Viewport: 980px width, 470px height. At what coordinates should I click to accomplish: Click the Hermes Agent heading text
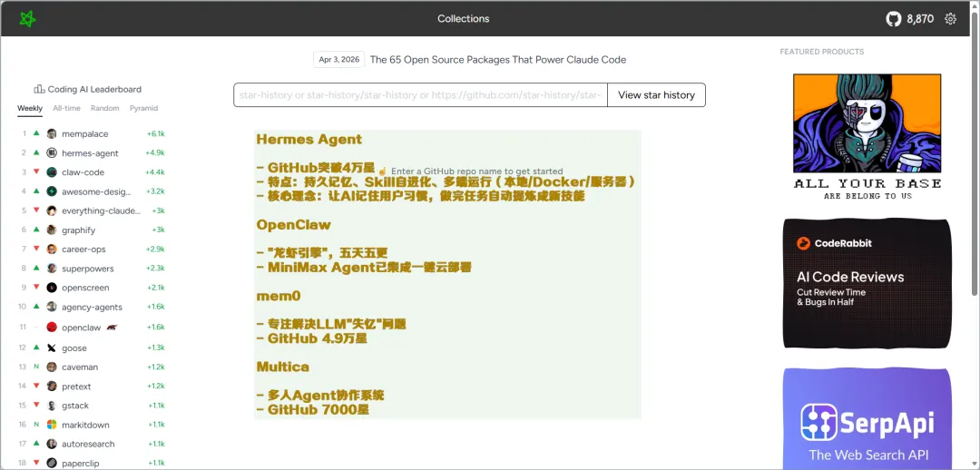coord(309,140)
